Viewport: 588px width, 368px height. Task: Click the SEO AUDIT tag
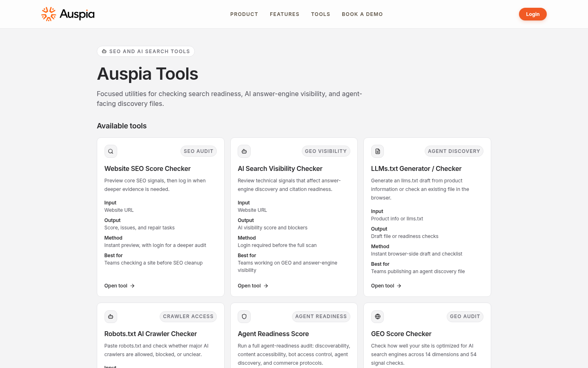coord(198,151)
